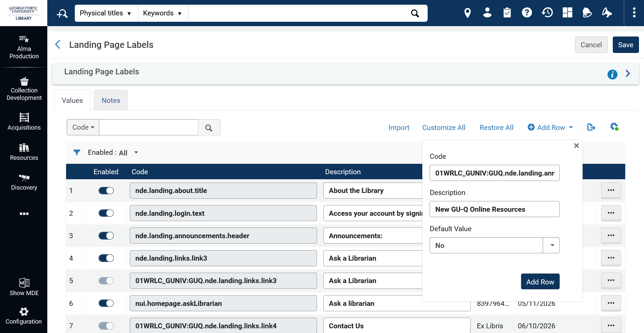Go to Georgetown University Library logo home

pos(23,13)
